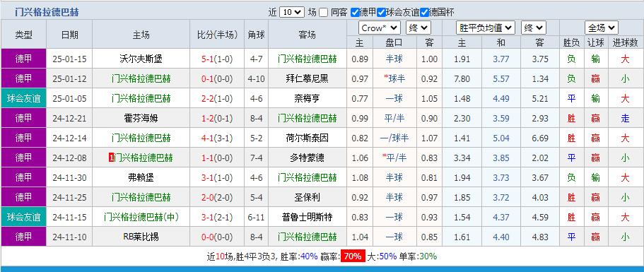The height and width of the screenshot is (272, 644).
Task: Toggle the 同客 checkbox
Action: [x=324, y=12]
